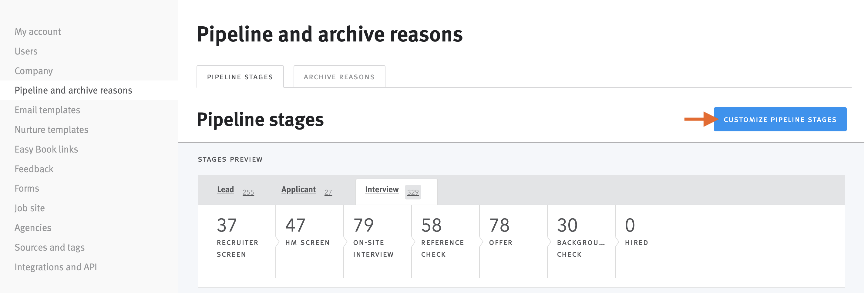Open My account settings

[x=37, y=31]
